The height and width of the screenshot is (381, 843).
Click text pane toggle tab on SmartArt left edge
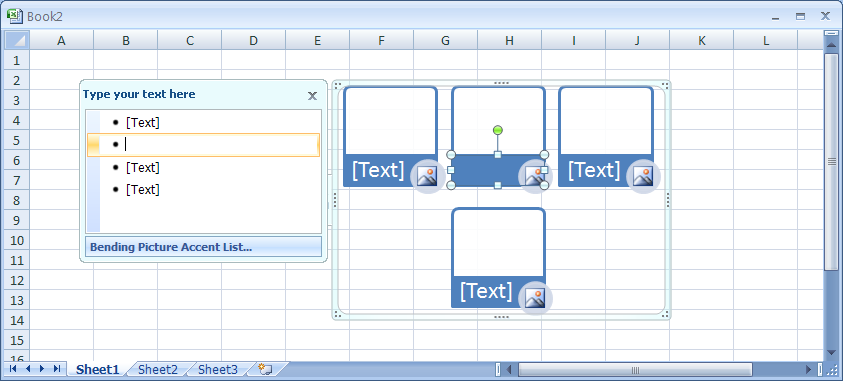point(330,200)
